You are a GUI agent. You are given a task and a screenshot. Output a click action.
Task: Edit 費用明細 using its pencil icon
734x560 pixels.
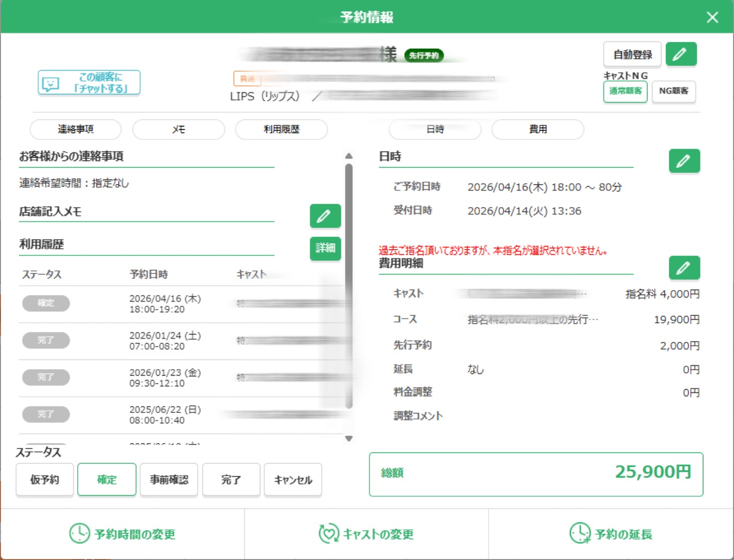[684, 268]
